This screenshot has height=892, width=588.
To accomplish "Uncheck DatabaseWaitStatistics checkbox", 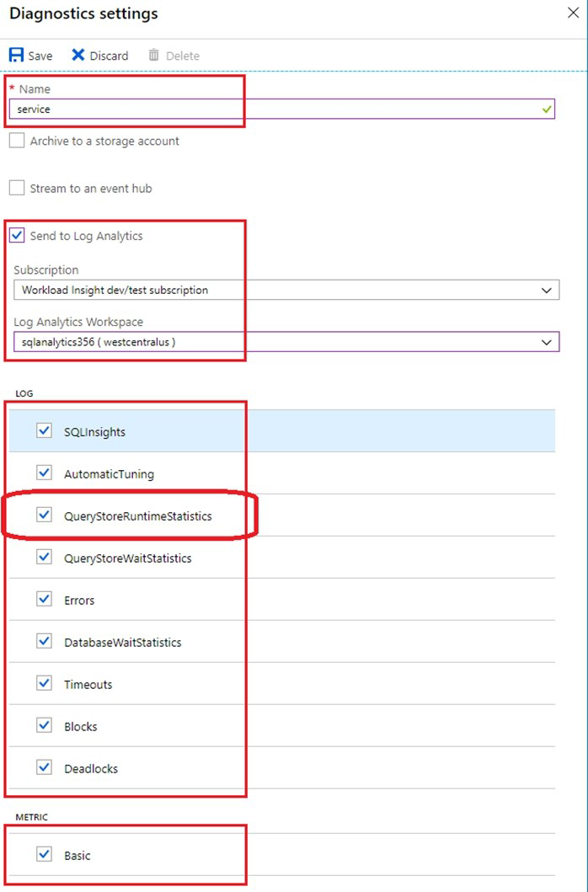I will pyautogui.click(x=45, y=642).
